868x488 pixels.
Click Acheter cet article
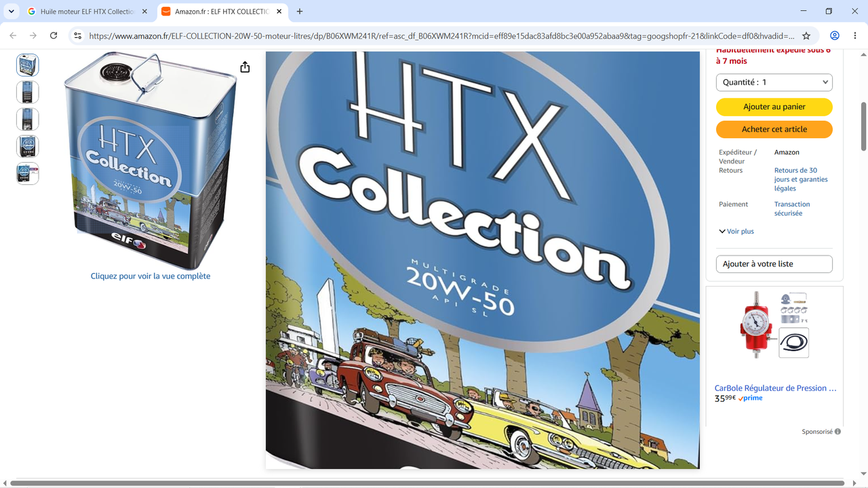(x=774, y=129)
